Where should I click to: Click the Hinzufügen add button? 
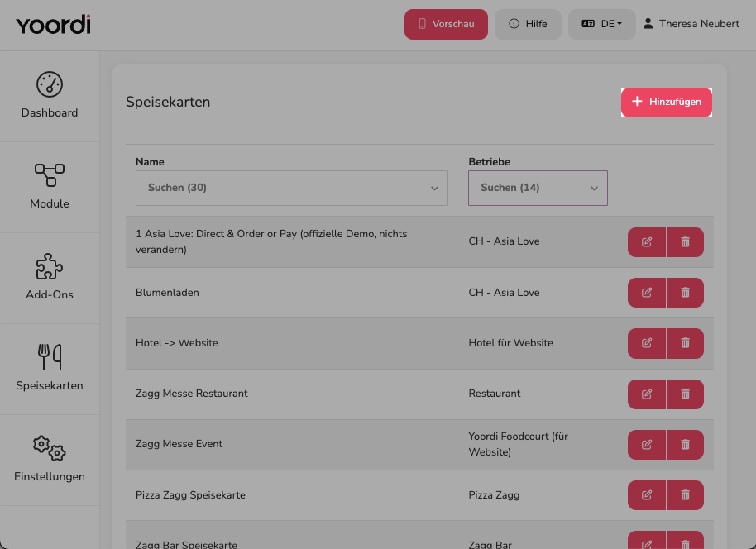pos(667,103)
